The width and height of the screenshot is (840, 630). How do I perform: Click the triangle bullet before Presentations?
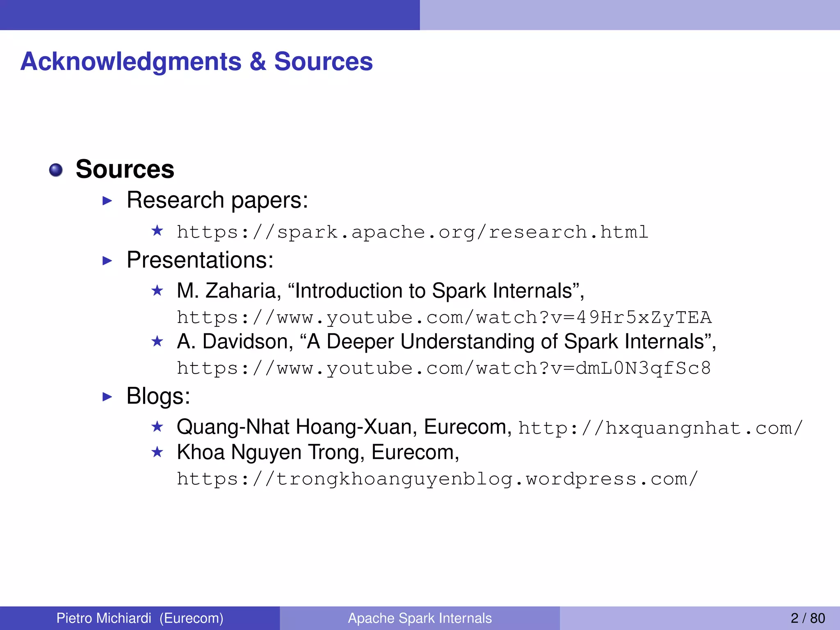coord(107,260)
